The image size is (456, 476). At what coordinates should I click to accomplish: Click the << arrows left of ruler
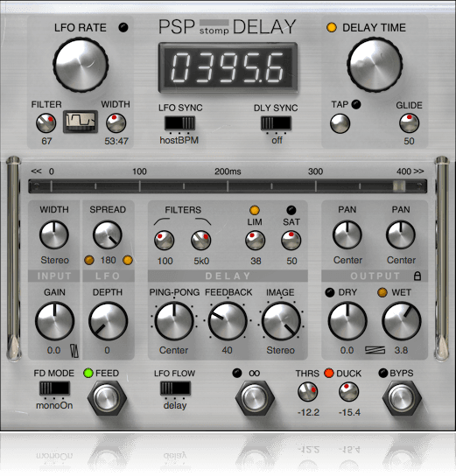(36, 171)
